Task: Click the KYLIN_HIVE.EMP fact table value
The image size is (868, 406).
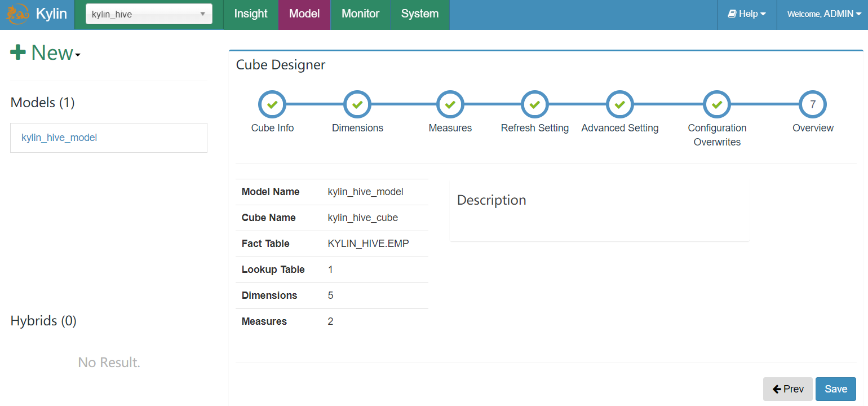Action: click(x=369, y=244)
